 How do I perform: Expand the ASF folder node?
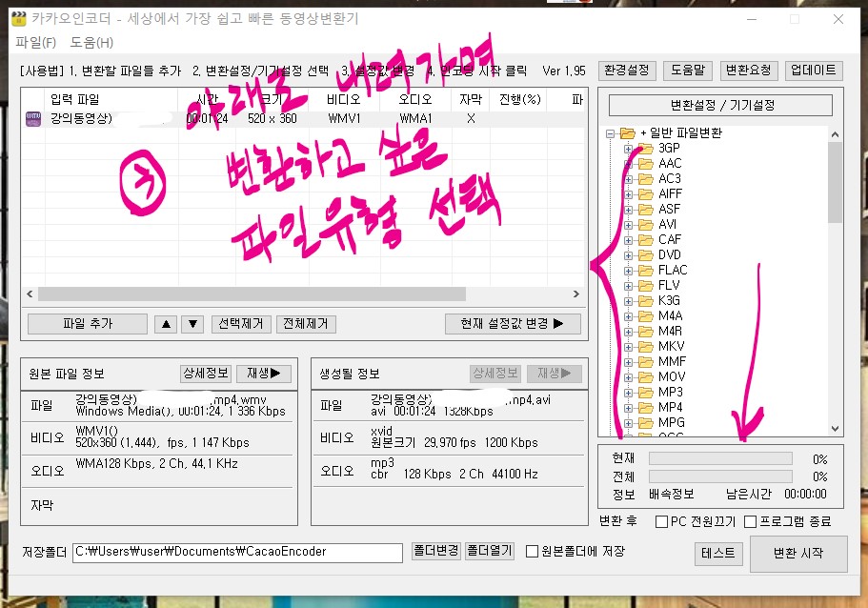[x=628, y=210]
